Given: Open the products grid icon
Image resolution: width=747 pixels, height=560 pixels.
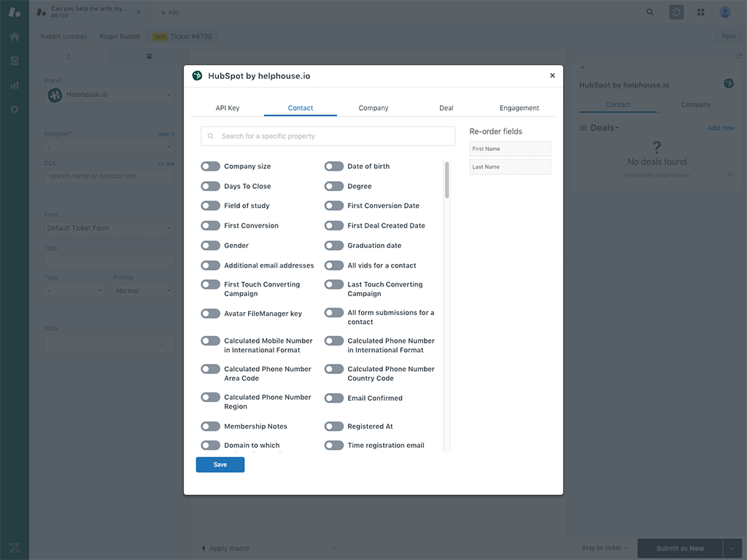Looking at the screenshot, I should click(x=700, y=12).
